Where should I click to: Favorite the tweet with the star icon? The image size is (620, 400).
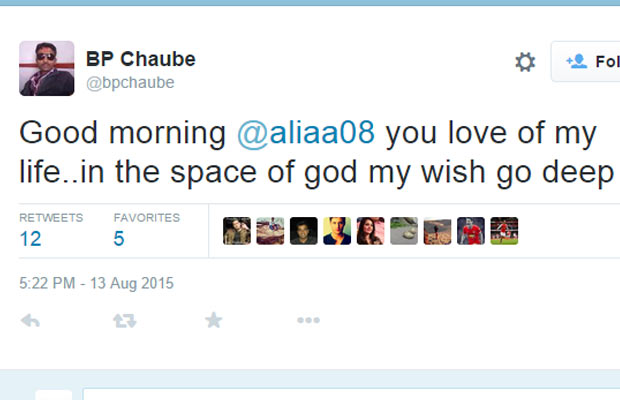[x=213, y=320]
